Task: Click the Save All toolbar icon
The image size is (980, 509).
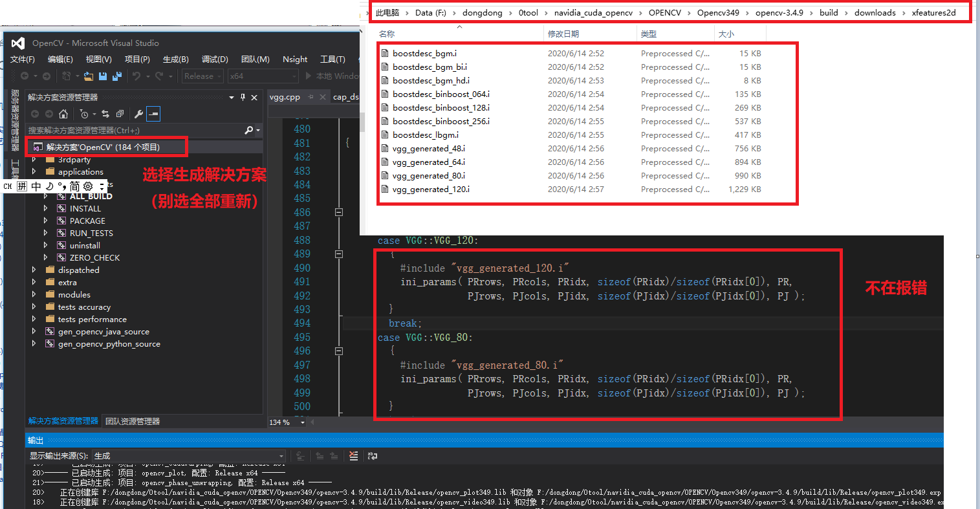Action: 117,76
